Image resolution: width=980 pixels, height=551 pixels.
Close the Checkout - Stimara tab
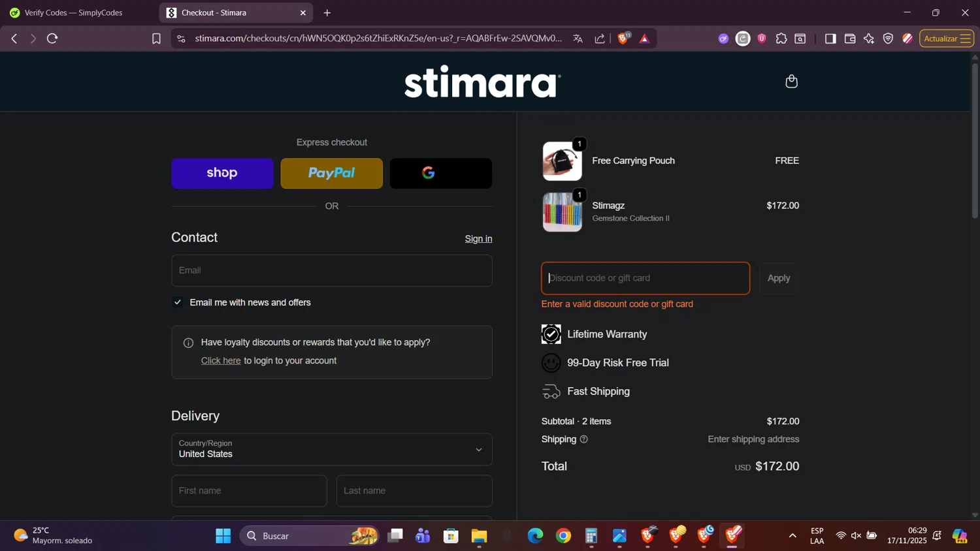click(x=303, y=12)
